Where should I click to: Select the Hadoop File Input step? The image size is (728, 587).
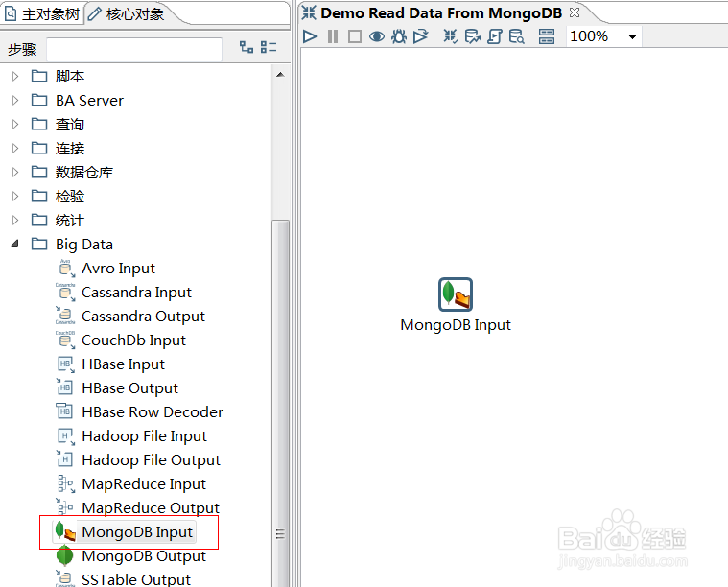pos(144,436)
